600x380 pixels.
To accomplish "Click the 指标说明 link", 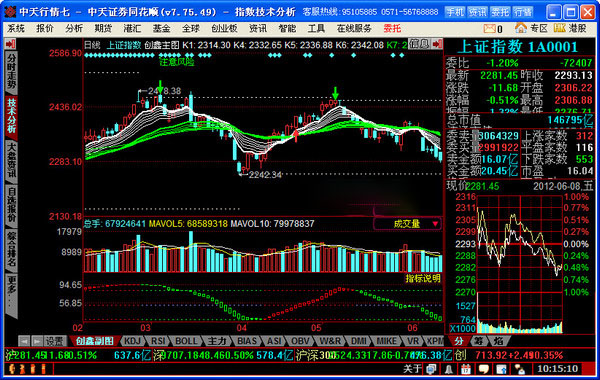I will [423, 279].
